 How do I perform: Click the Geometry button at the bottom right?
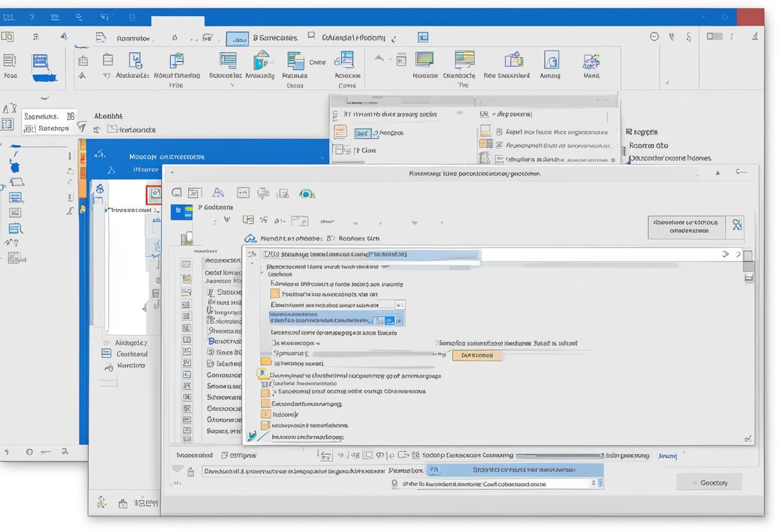(709, 482)
